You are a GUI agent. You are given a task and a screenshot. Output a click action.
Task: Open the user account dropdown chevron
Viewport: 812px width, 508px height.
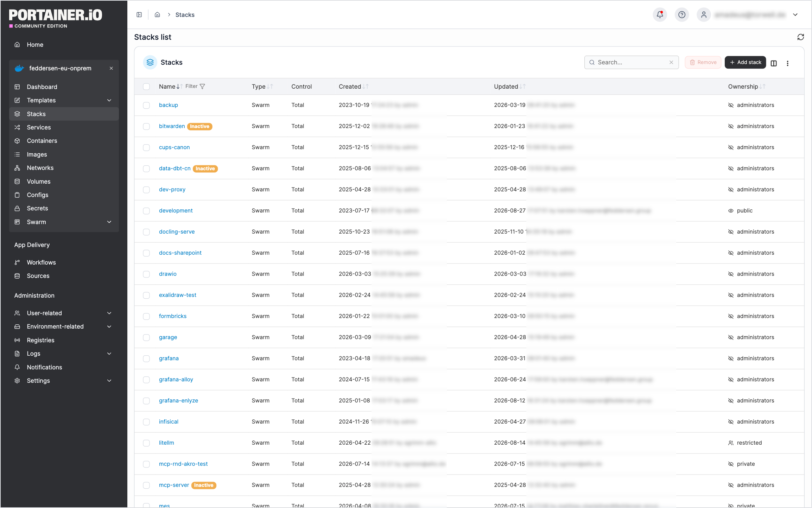tap(795, 15)
